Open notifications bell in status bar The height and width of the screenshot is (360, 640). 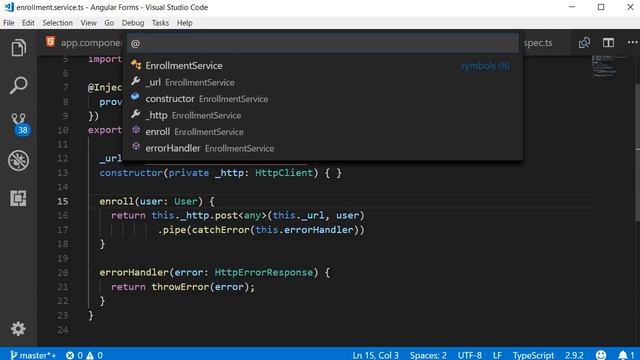point(626,355)
